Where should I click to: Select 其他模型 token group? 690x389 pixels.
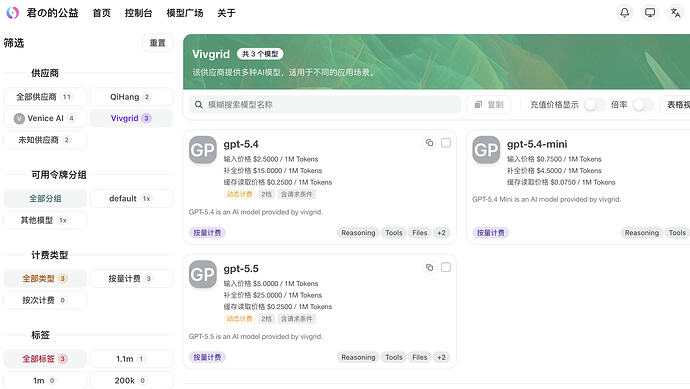click(45, 220)
